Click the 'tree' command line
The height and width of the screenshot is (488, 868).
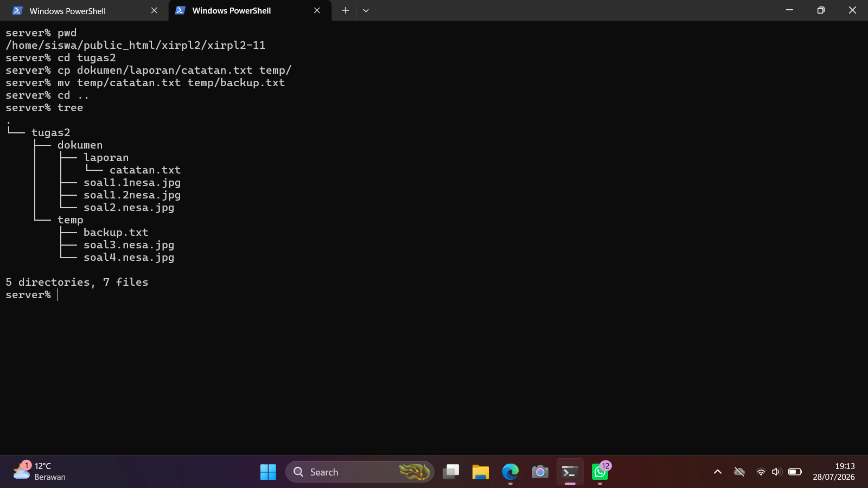pos(44,108)
